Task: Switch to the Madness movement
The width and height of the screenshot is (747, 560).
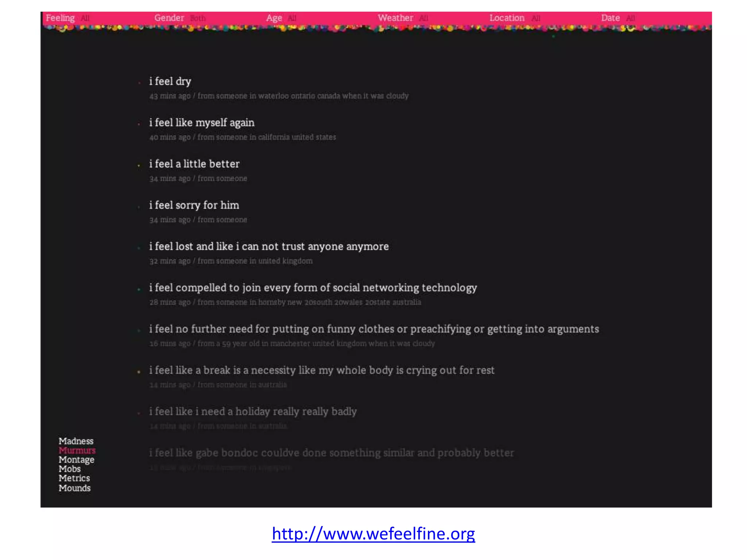Action: pyautogui.click(x=76, y=441)
